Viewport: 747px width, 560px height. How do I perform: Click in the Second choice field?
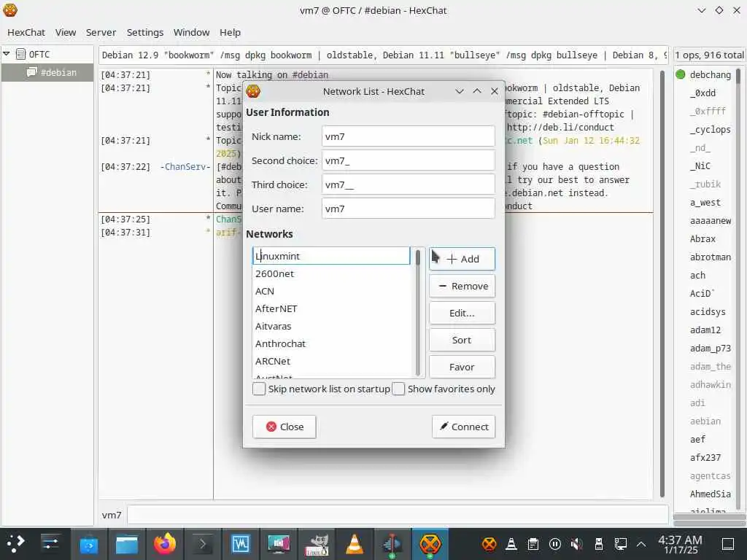click(x=409, y=160)
